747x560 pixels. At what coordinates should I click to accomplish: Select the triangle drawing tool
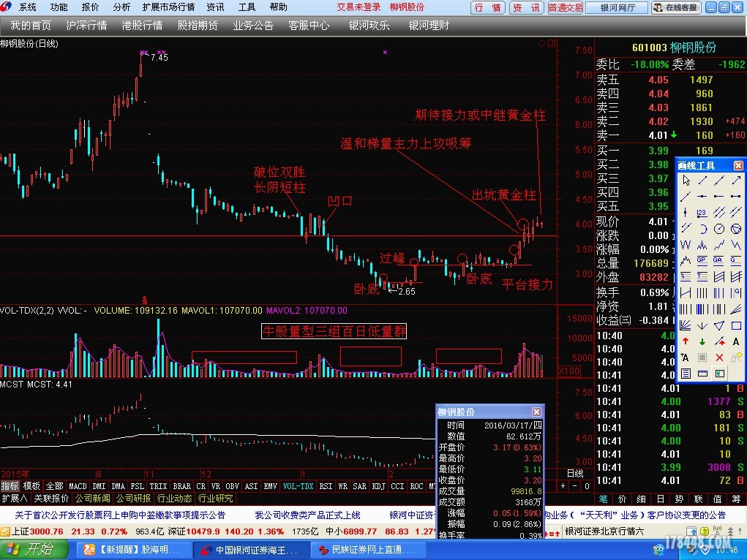(x=719, y=325)
